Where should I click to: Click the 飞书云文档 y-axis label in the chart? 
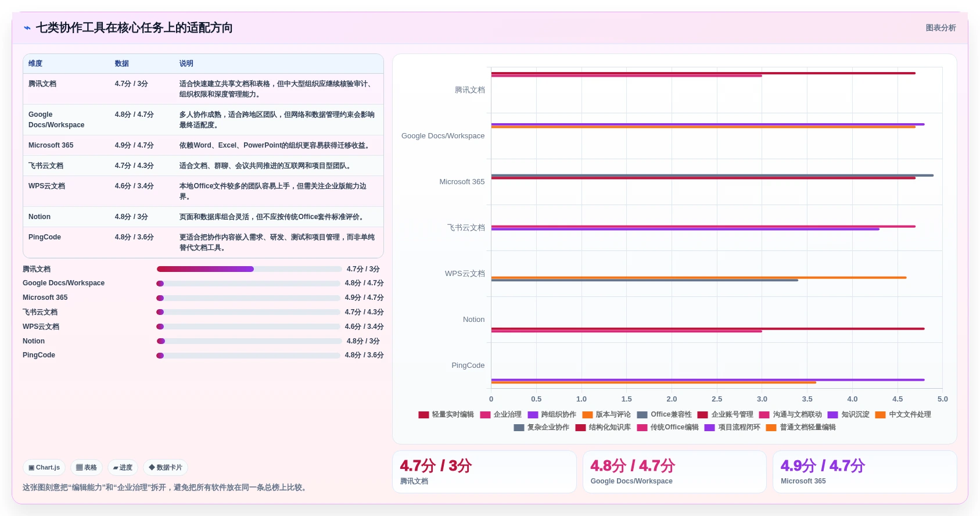pyautogui.click(x=466, y=228)
